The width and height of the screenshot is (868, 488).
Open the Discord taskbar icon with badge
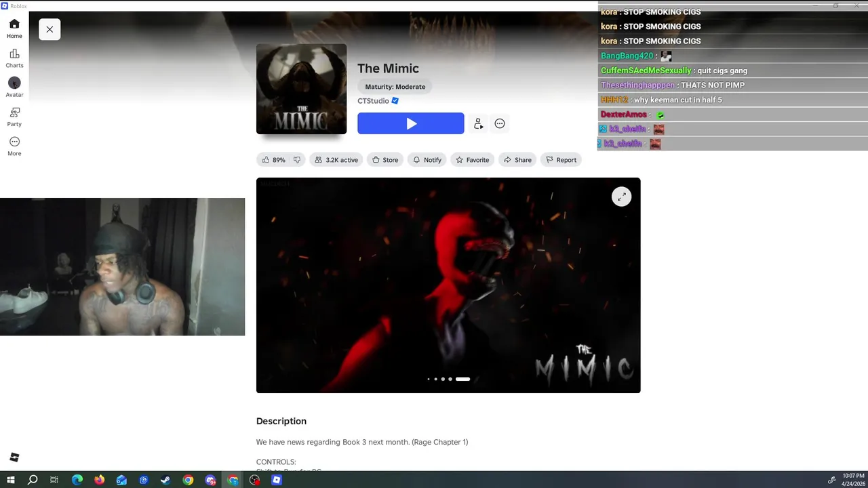(x=210, y=480)
